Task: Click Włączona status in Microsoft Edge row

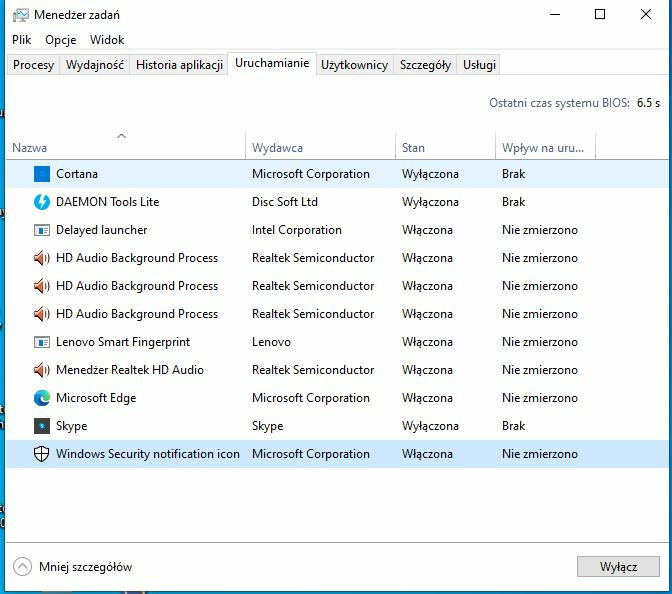Action: (x=427, y=398)
